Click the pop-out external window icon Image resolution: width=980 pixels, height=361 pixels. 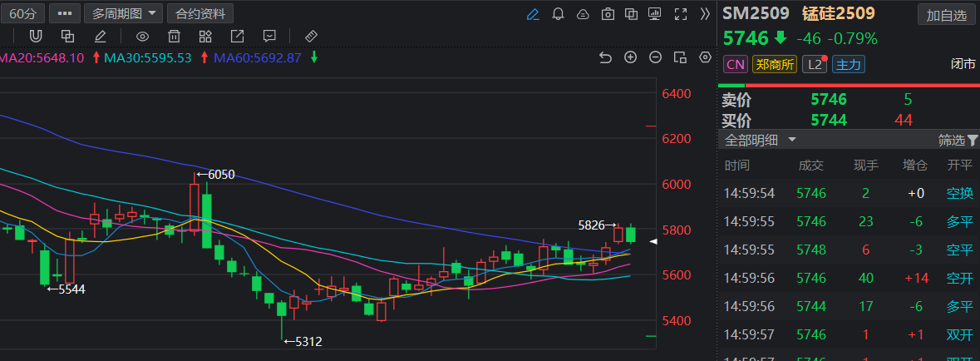[238, 36]
